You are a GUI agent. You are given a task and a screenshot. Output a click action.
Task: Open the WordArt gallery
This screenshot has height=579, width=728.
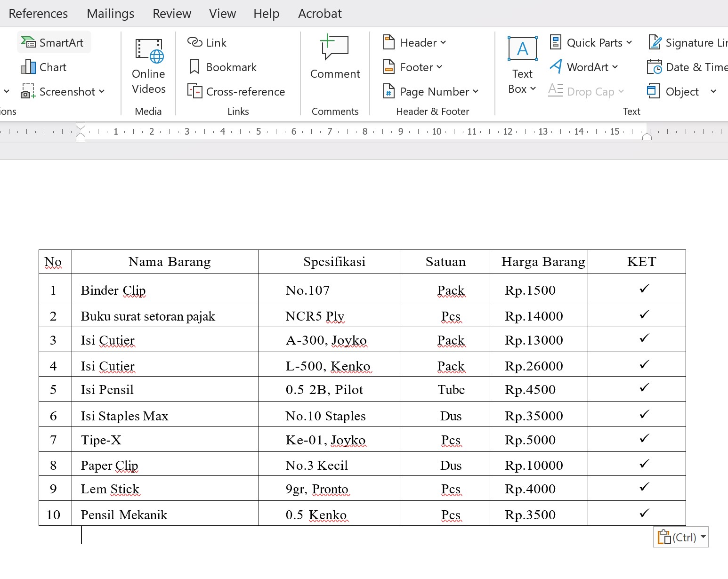tap(584, 67)
